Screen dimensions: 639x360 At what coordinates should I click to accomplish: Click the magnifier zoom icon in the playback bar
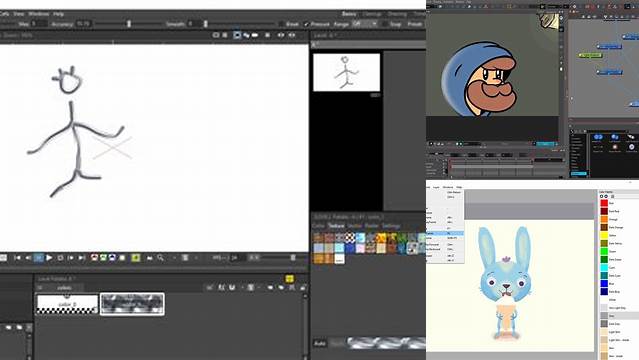(x=161, y=258)
